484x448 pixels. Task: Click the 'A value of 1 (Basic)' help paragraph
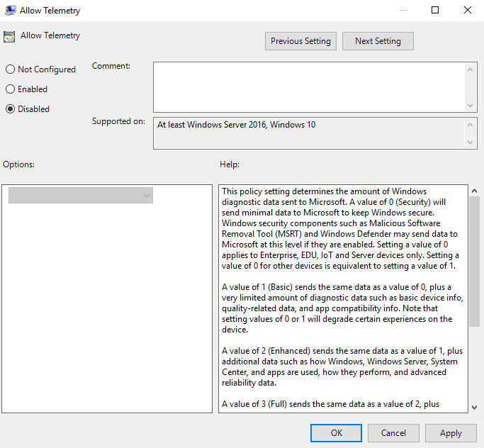[x=342, y=308]
